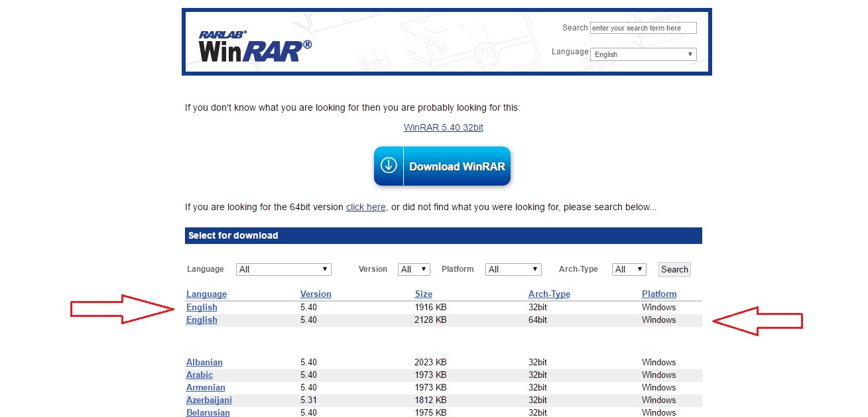
Task: Open the Azerbaijani download link
Action: pyautogui.click(x=209, y=400)
